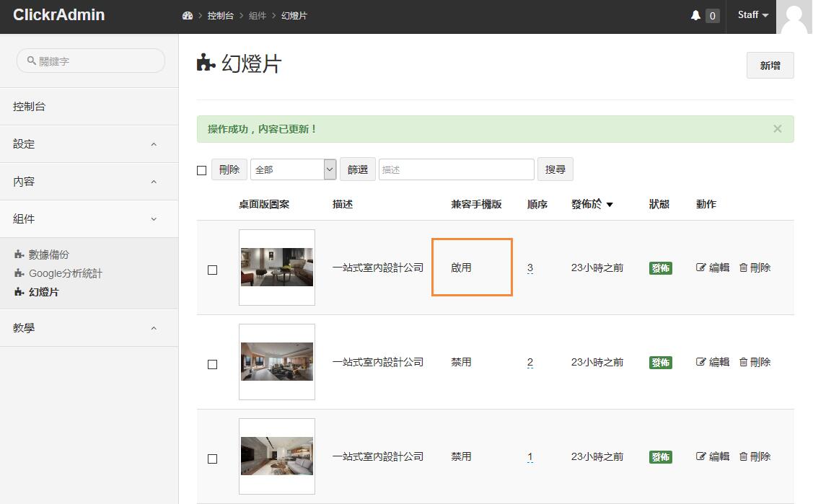This screenshot has width=813, height=504.
Task: Sort by 順序 column header
Action: (x=537, y=204)
